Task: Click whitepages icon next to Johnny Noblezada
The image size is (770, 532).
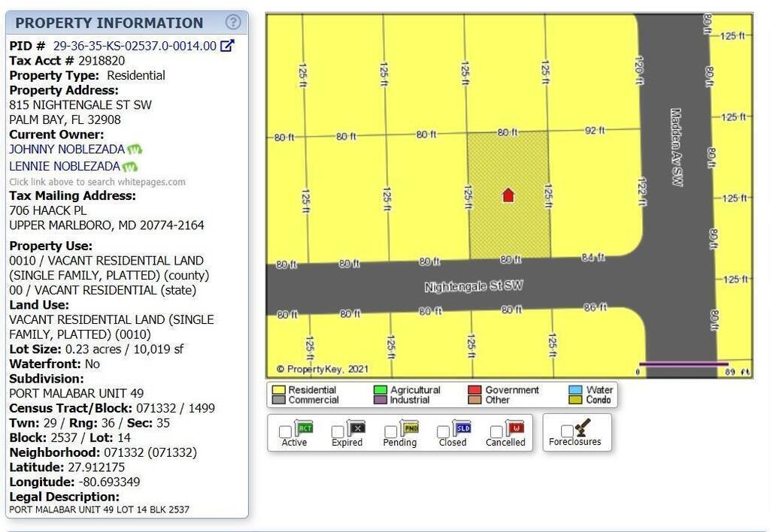Action: tap(135, 150)
